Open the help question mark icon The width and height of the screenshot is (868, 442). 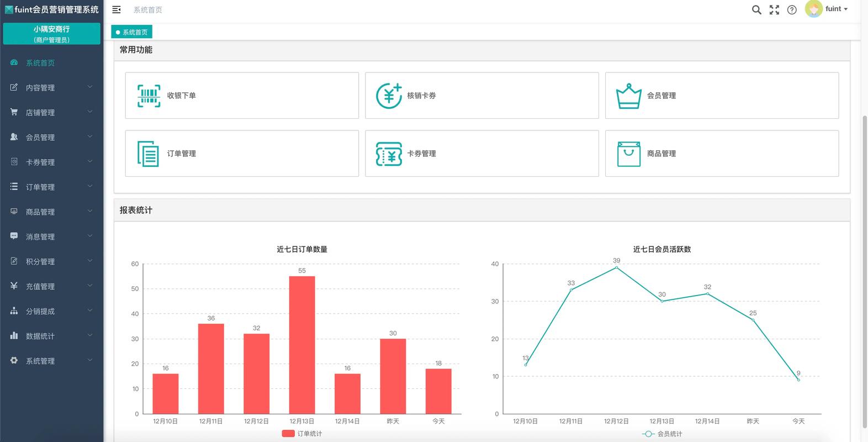[792, 9]
